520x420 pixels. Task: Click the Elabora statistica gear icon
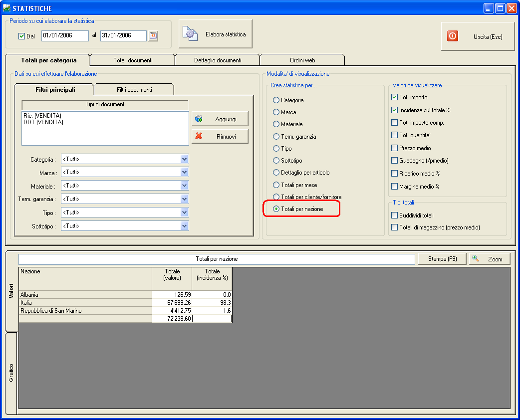coord(190,34)
